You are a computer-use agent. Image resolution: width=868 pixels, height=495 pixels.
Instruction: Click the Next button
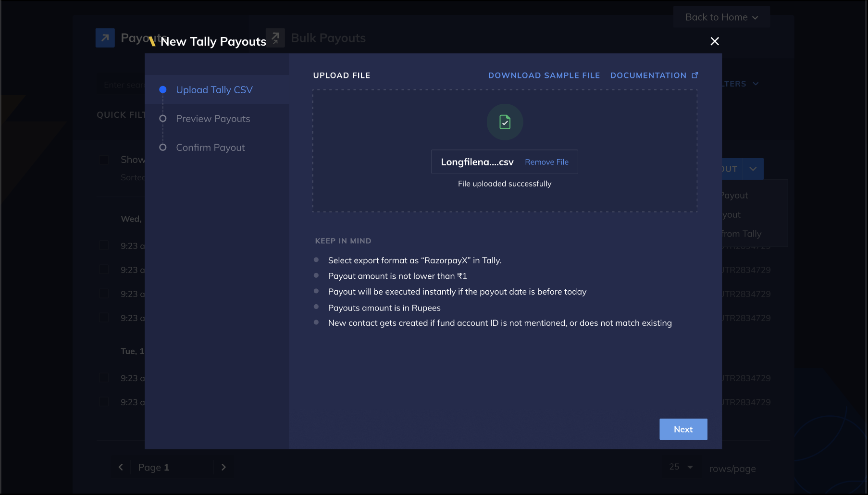(x=683, y=429)
